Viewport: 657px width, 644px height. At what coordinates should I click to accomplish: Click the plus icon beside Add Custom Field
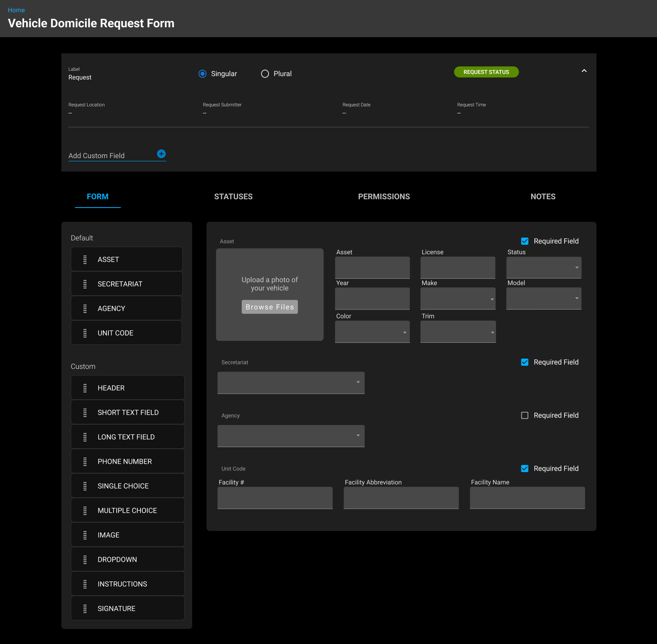pyautogui.click(x=161, y=154)
